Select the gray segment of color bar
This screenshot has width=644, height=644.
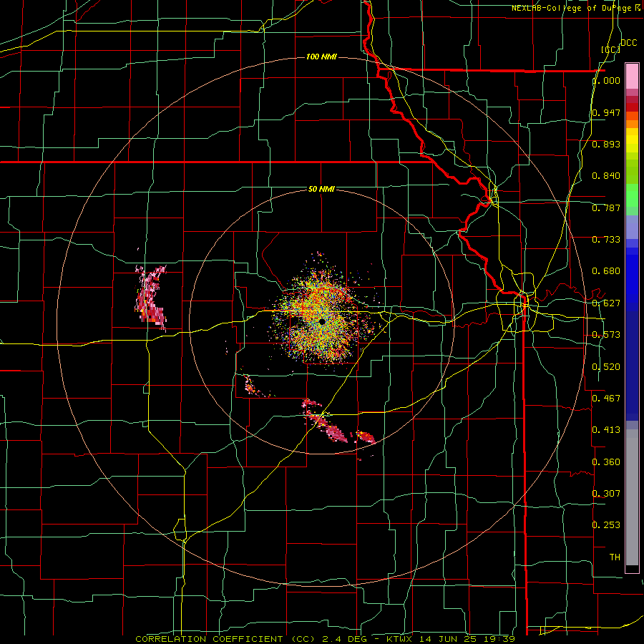pyautogui.click(x=632, y=497)
